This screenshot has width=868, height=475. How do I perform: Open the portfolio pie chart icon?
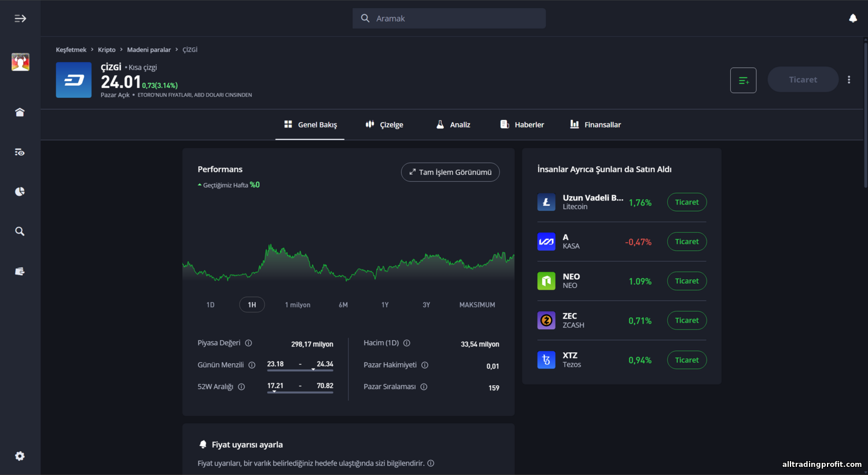point(20,192)
